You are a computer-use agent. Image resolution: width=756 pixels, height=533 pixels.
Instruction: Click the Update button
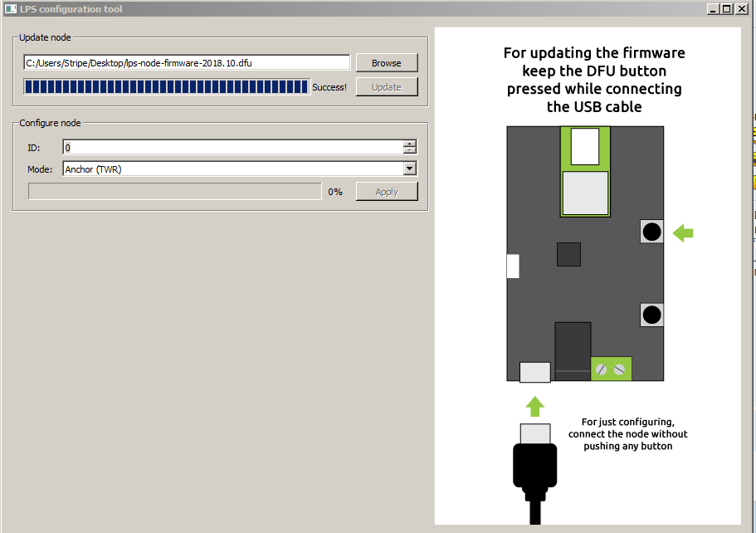click(x=387, y=87)
